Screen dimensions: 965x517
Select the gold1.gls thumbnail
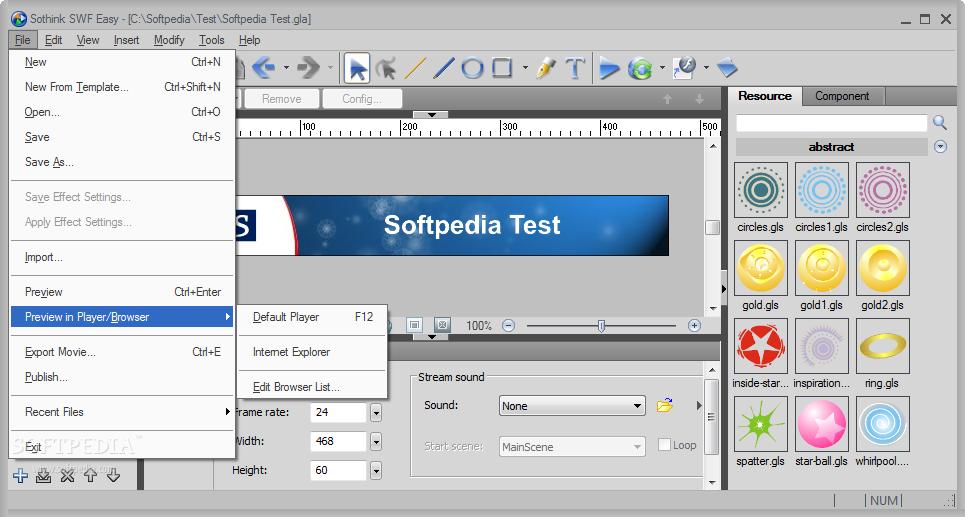(x=822, y=268)
